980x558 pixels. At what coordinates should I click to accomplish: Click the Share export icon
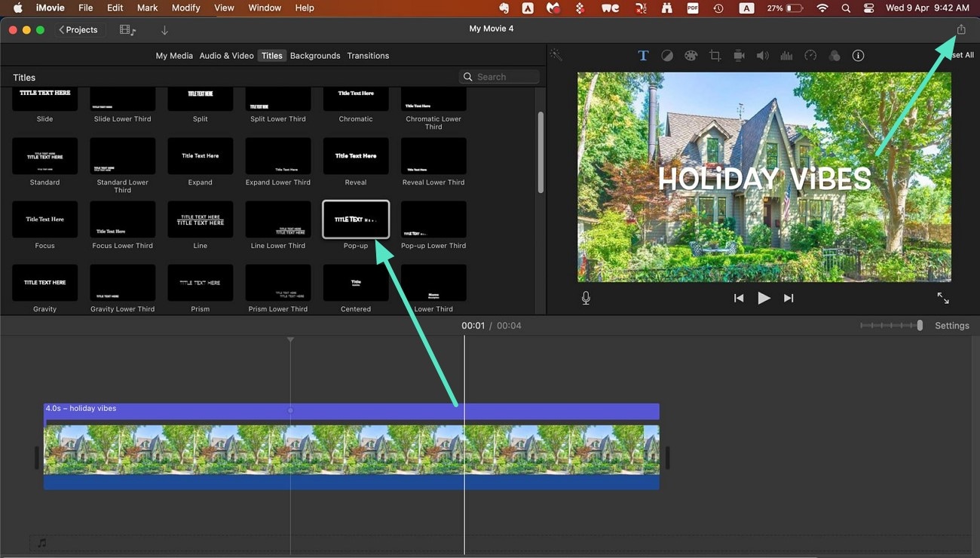point(961,29)
